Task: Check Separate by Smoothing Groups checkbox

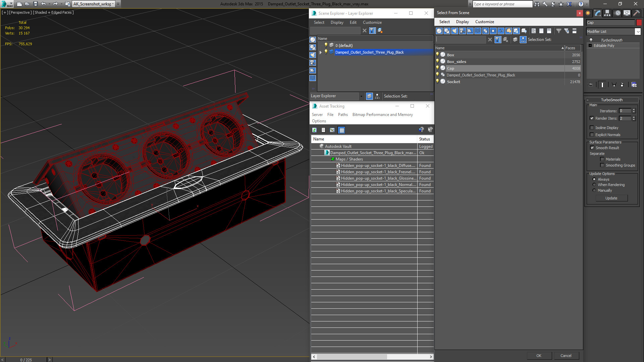Action: click(602, 165)
